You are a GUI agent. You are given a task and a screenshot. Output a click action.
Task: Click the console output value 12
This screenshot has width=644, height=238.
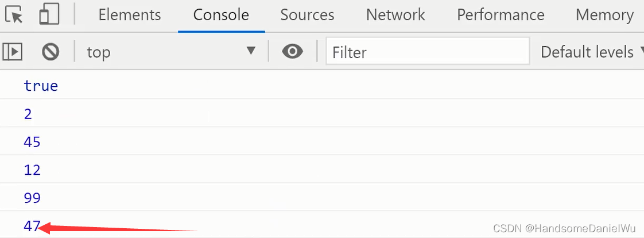tap(32, 170)
